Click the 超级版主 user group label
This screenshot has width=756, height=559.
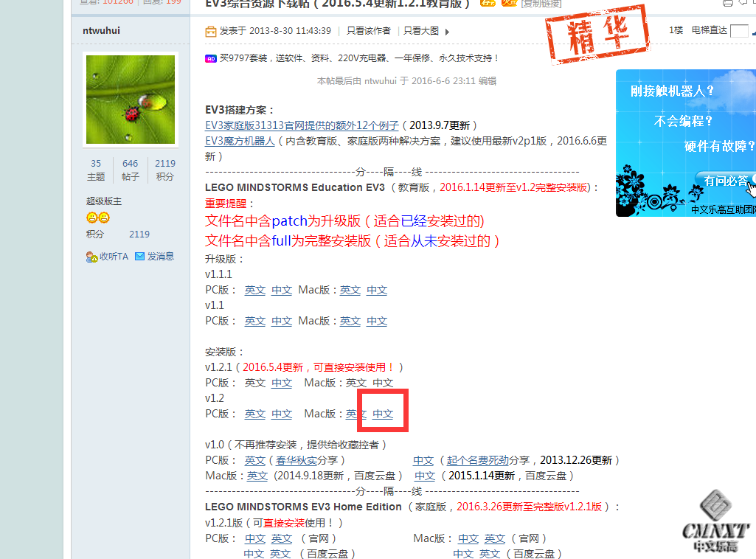104,201
